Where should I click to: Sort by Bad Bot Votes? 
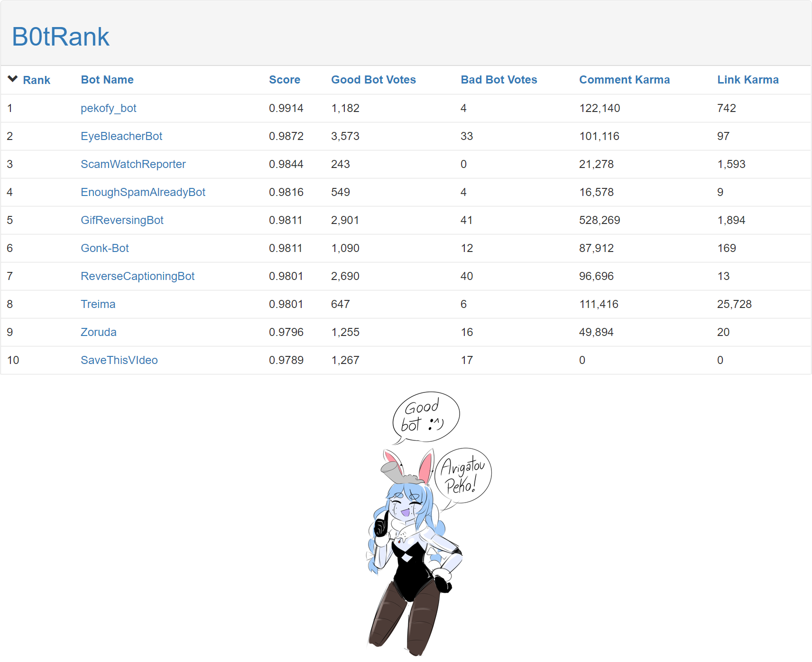(x=498, y=80)
